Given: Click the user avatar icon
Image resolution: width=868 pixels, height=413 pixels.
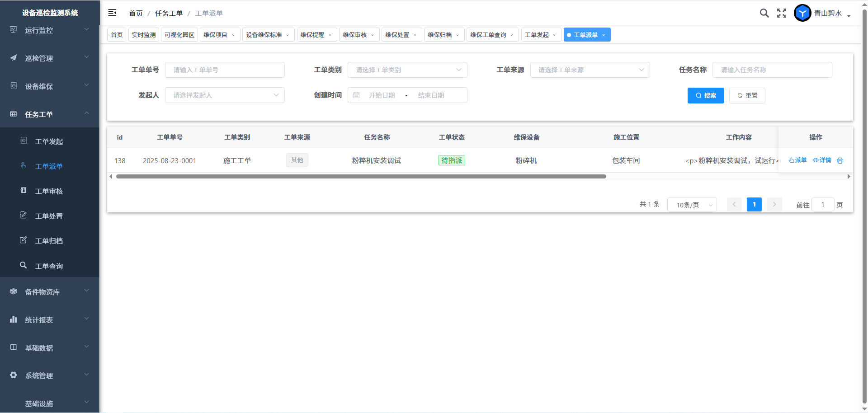Looking at the screenshot, I should coord(802,13).
